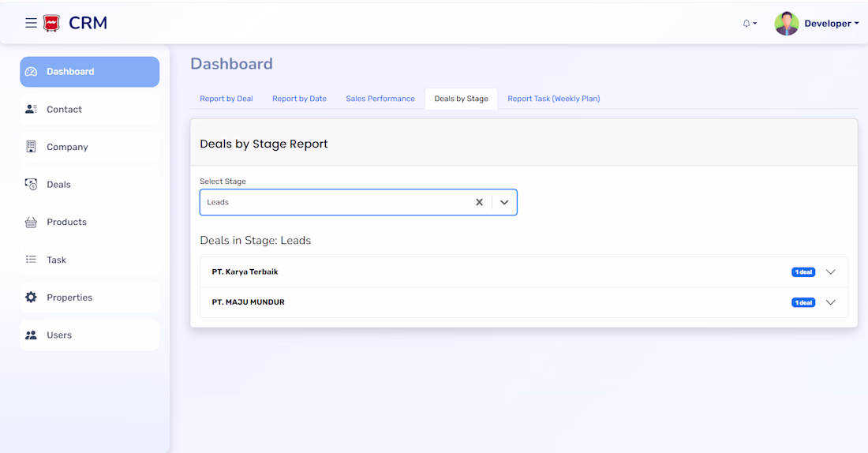The image size is (868, 453).
Task: Open Report Task (Weekly Plan) tab
Action: pos(554,99)
